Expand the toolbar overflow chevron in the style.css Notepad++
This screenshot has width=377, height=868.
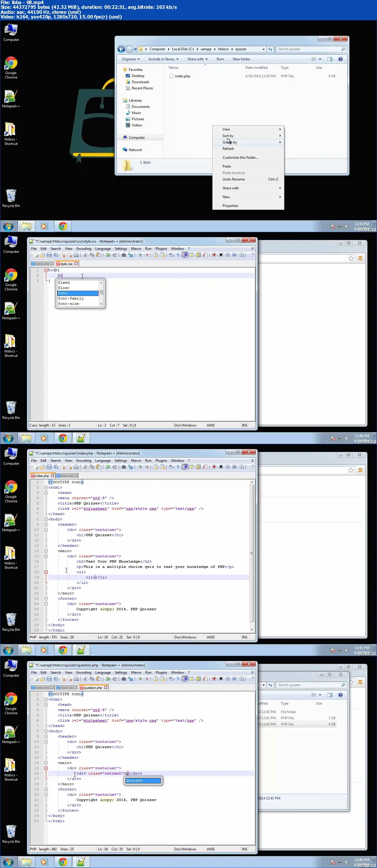[253, 254]
